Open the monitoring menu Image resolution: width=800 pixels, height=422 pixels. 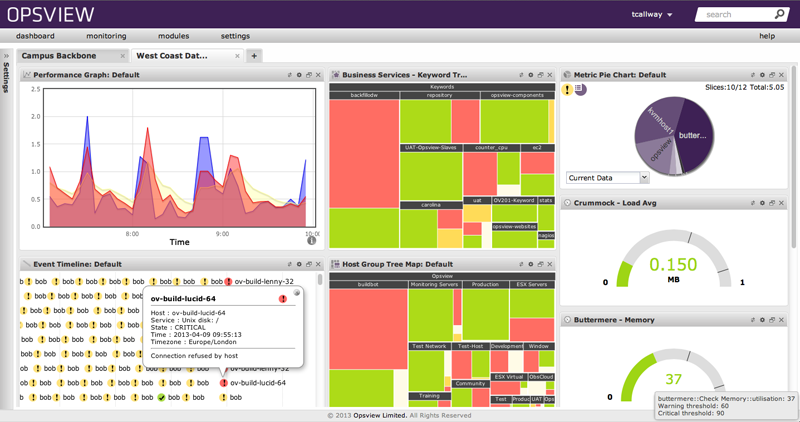[x=106, y=36]
